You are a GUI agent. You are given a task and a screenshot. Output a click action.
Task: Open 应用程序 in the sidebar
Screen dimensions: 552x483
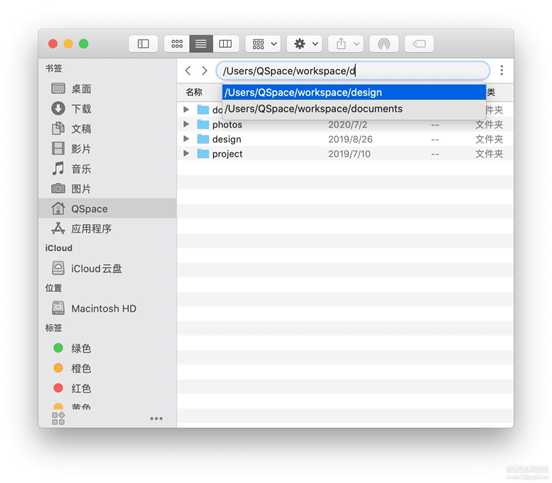107,229
